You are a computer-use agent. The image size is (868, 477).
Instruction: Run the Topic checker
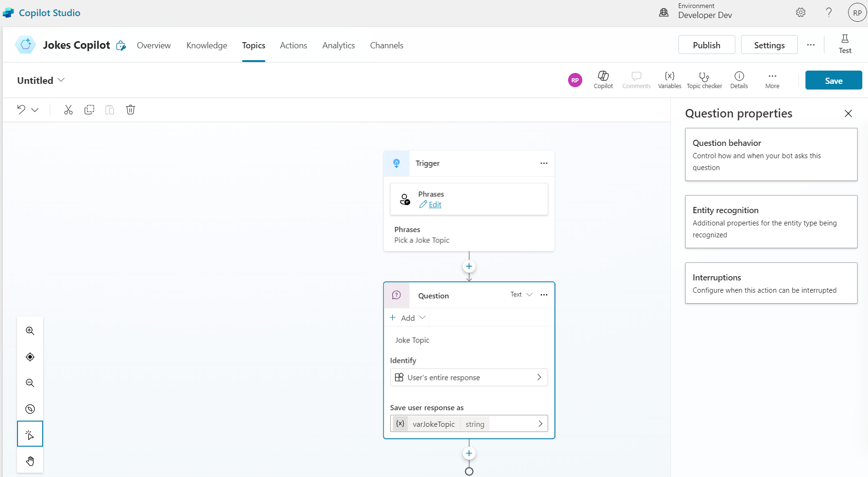(x=704, y=80)
